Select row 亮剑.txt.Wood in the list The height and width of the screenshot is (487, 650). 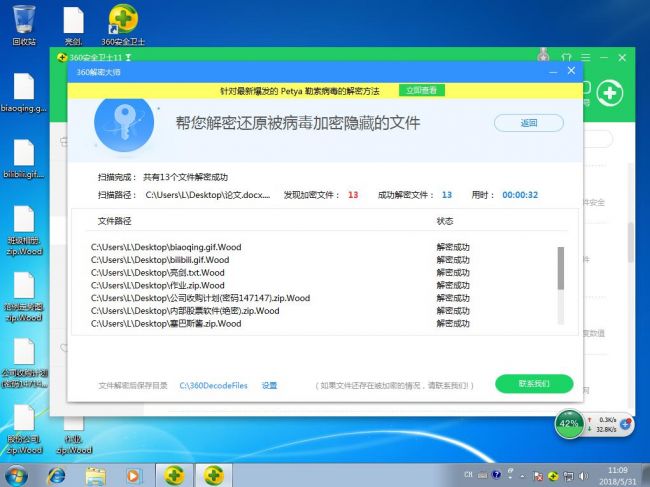pos(280,273)
